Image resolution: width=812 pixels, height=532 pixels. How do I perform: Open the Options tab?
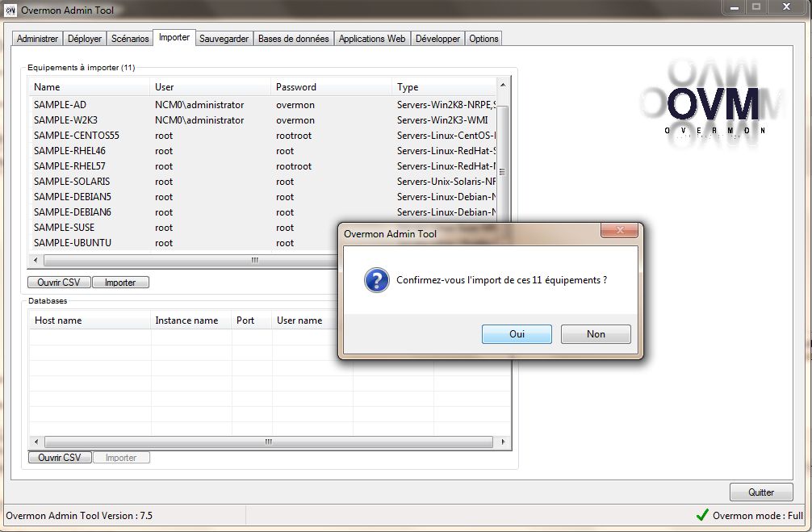(x=483, y=39)
